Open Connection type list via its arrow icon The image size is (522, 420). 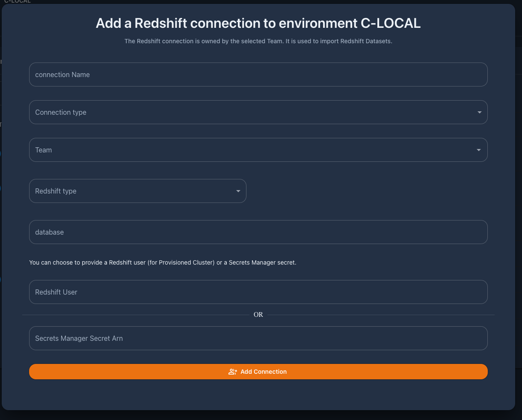pyautogui.click(x=479, y=112)
